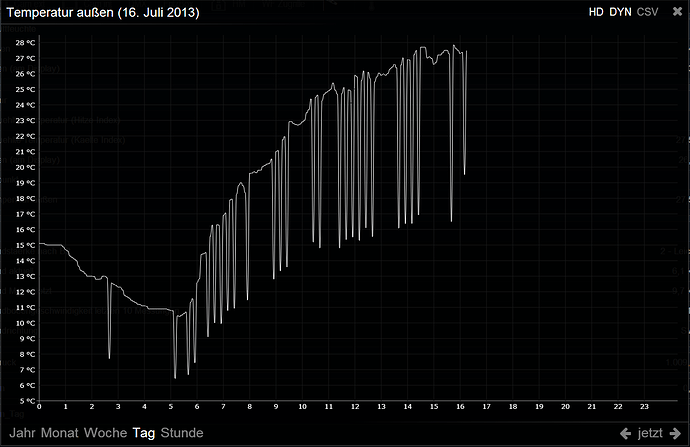The width and height of the screenshot is (690, 447).
Task: Click the chart title Temperatur außen
Action: click(103, 12)
